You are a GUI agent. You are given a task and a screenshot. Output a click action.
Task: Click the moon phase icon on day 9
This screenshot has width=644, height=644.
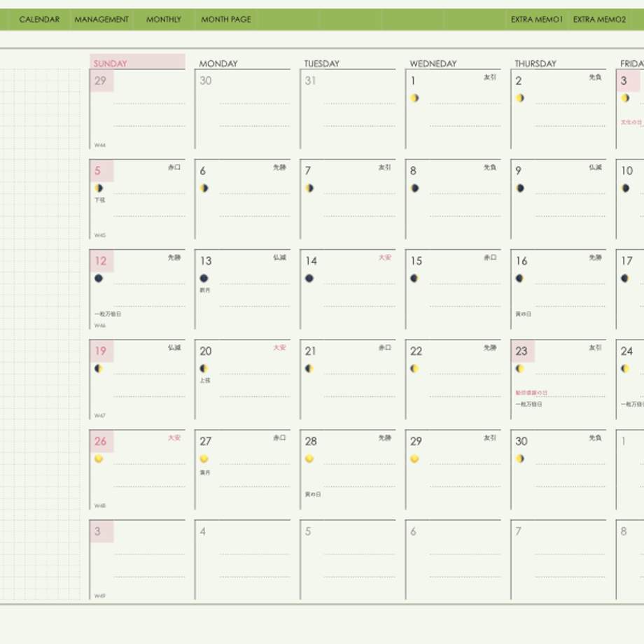click(x=520, y=188)
